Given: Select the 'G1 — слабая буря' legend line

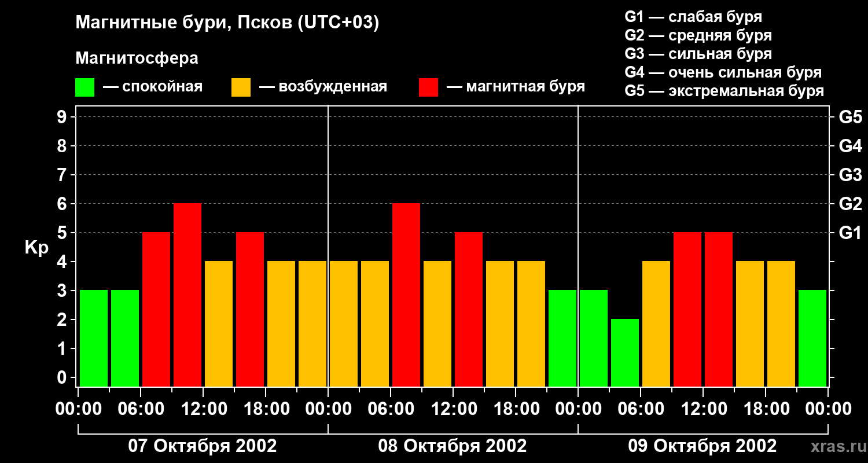Looking at the screenshot, I should (693, 16).
